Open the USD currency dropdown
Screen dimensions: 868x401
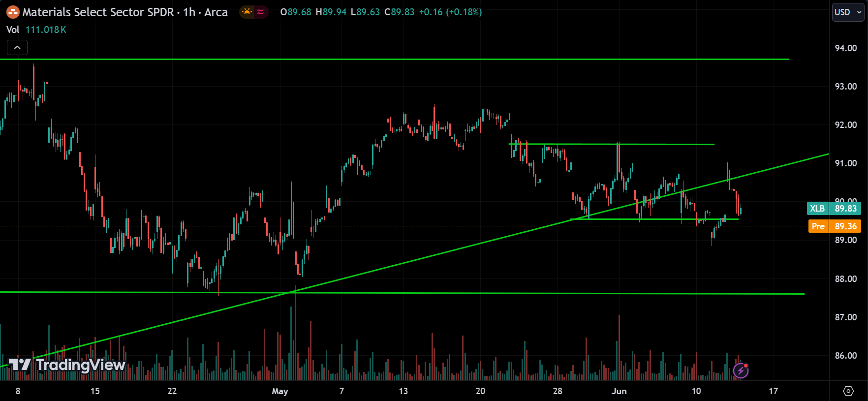click(848, 12)
